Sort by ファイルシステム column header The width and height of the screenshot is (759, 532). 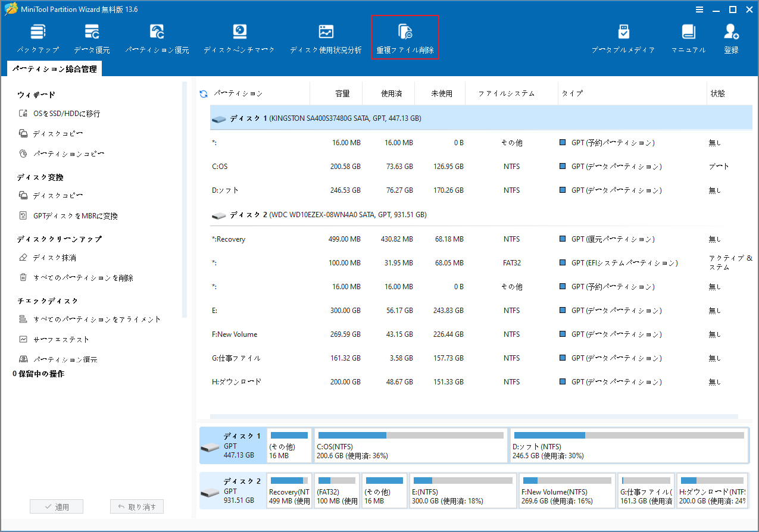coord(507,94)
